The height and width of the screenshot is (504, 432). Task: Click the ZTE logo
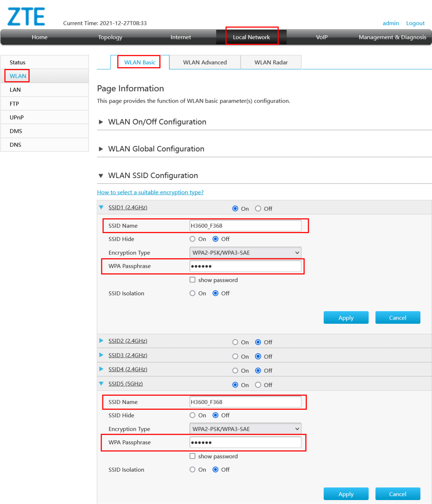pos(26,17)
